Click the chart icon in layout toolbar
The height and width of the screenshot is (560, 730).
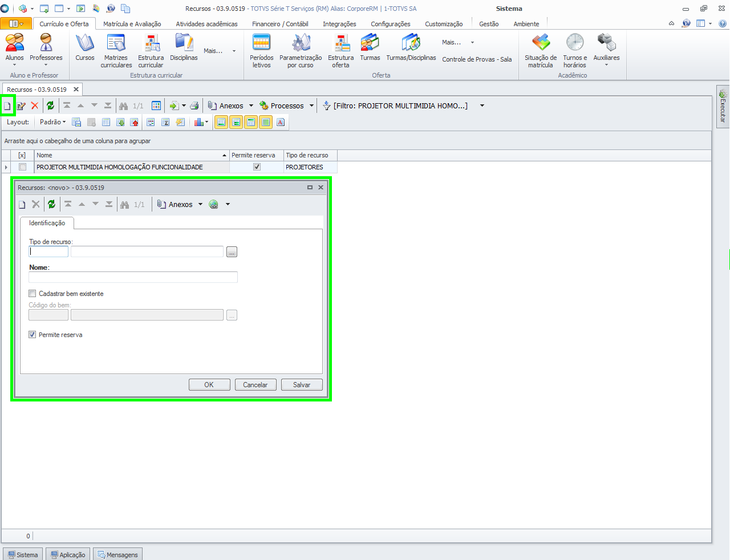[198, 122]
